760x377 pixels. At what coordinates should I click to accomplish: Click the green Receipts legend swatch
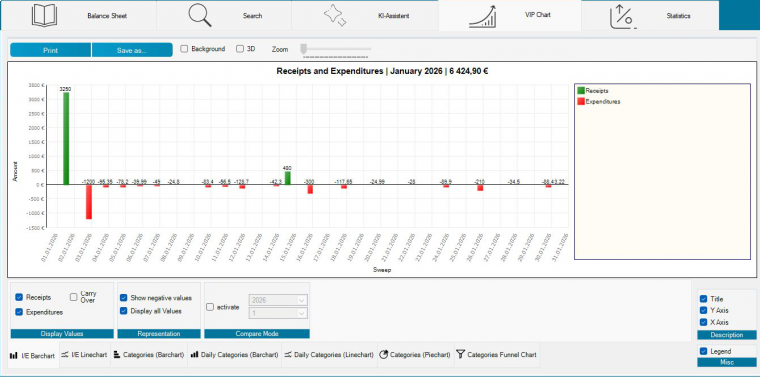[581, 91]
